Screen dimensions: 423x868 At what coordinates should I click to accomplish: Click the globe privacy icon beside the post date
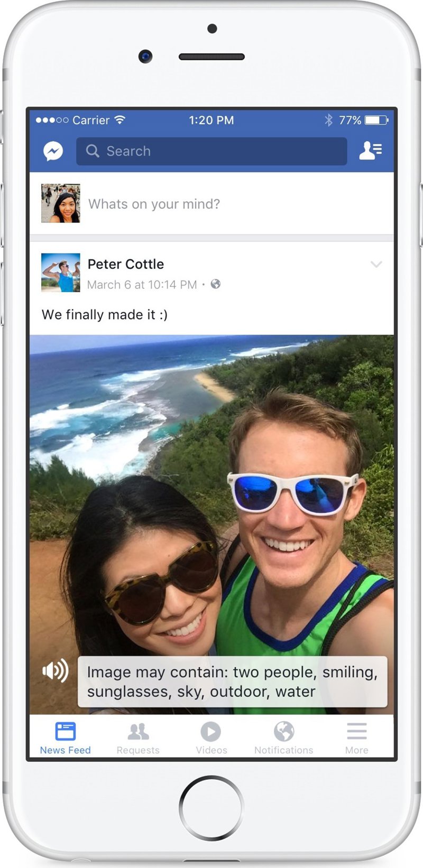click(x=216, y=284)
